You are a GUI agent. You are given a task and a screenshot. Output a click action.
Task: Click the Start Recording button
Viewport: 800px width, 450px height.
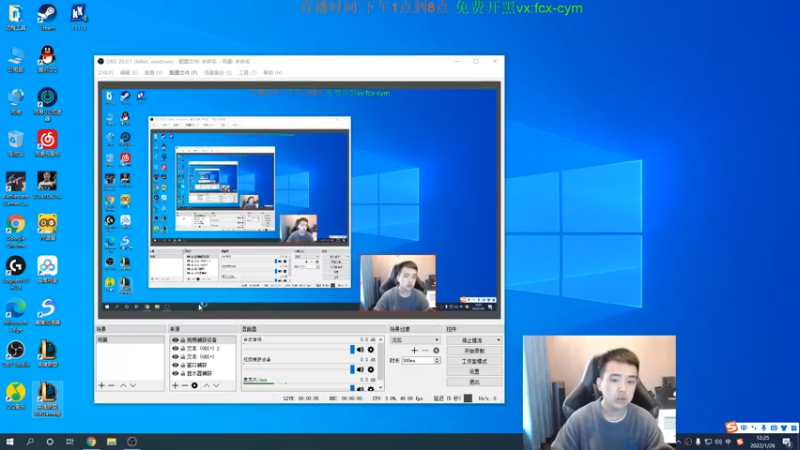[474, 351]
